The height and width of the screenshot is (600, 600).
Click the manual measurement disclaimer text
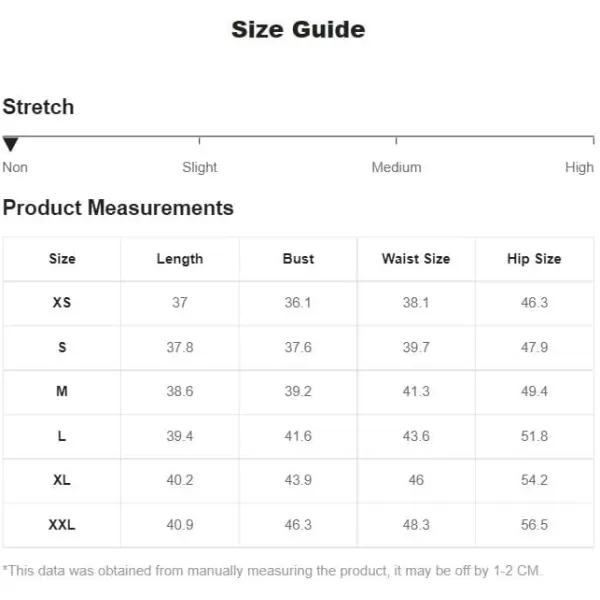(x=272, y=571)
